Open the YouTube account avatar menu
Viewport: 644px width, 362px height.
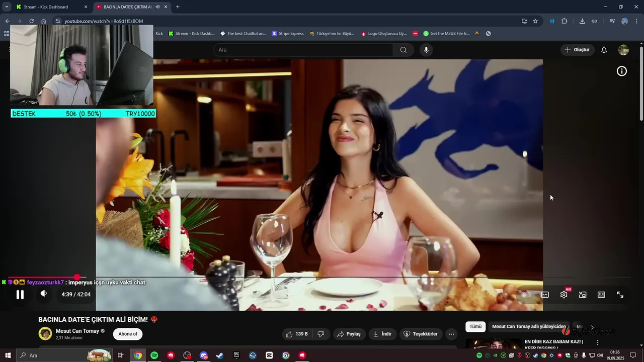[623, 50]
